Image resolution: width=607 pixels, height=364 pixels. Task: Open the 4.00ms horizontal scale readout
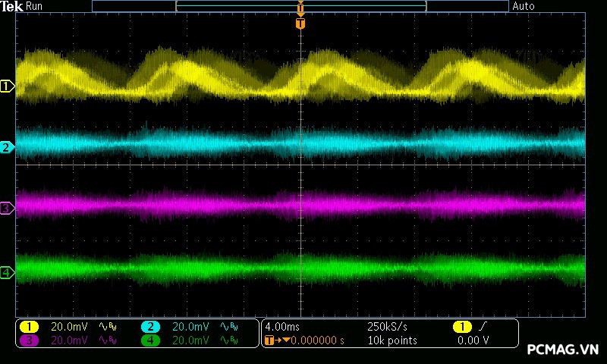click(x=283, y=327)
